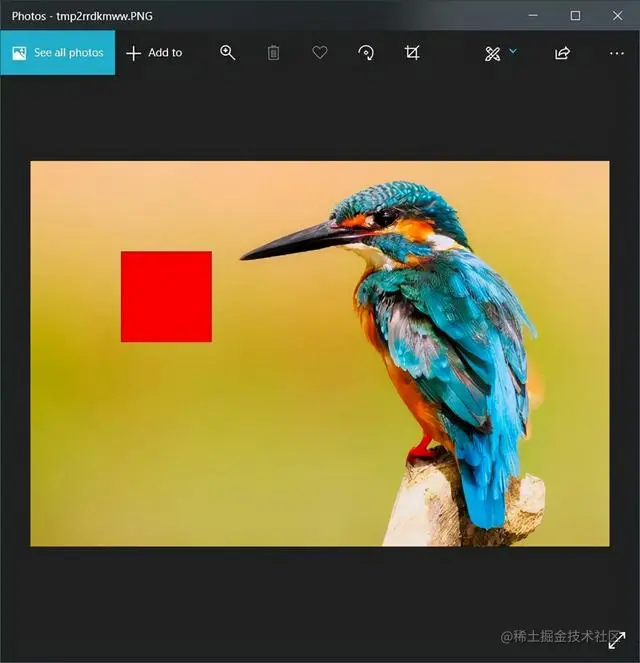Enter full screen with diagonal arrows icon
Viewport: 640px width, 663px height.
pyautogui.click(x=617, y=640)
